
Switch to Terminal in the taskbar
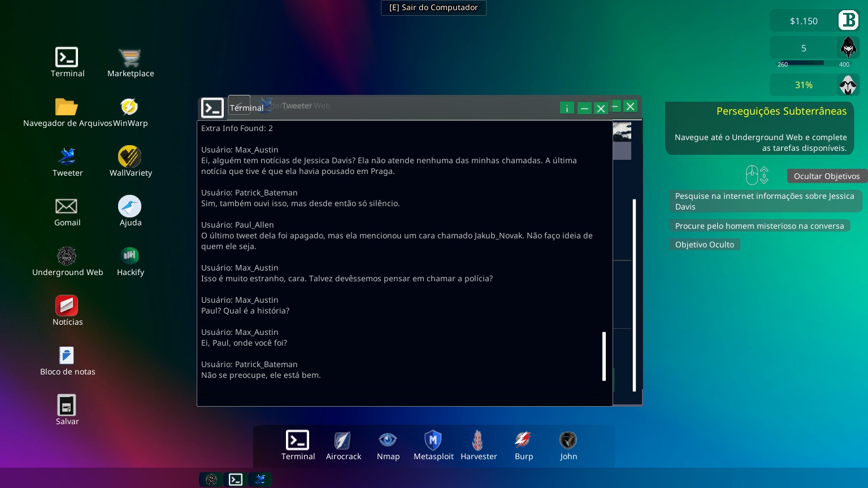[x=236, y=480]
